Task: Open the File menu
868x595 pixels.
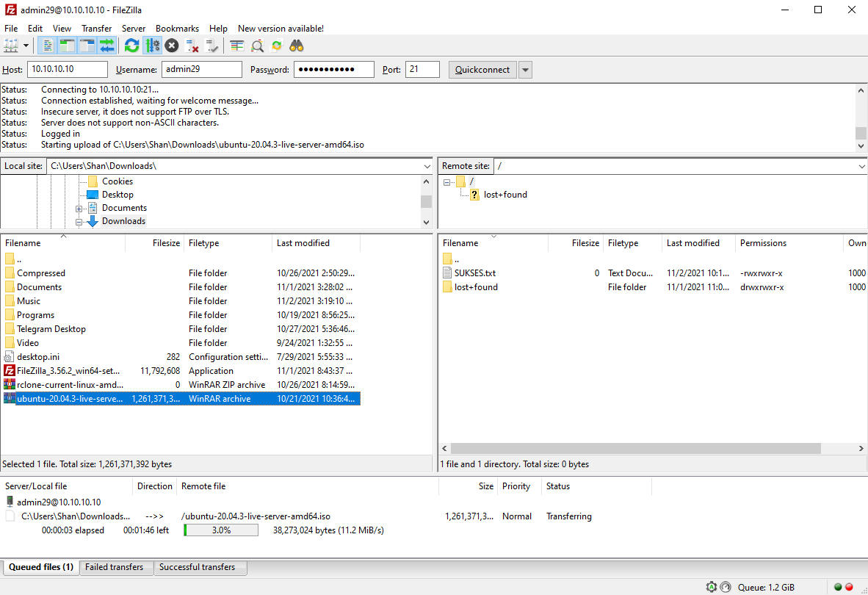Action: 11,28
